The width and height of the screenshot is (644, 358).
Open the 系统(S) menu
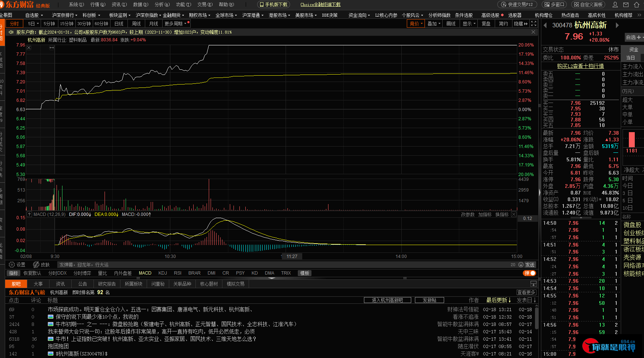click(76, 4)
